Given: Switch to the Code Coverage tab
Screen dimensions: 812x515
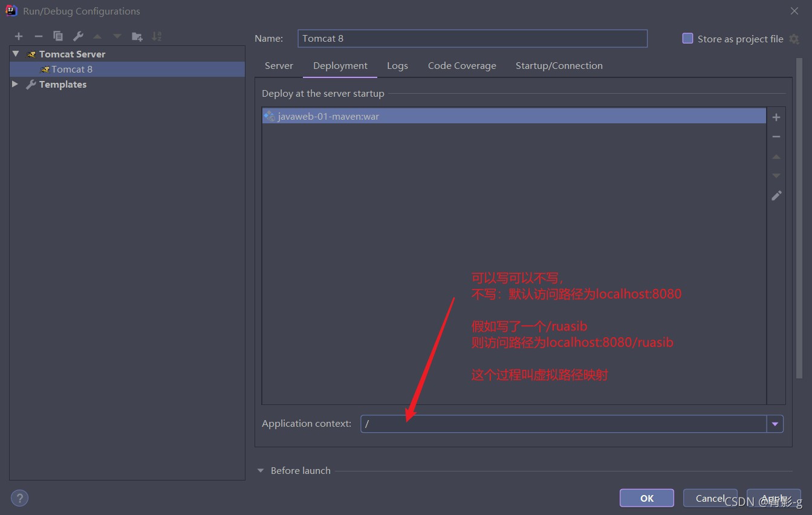Looking at the screenshot, I should 462,66.
